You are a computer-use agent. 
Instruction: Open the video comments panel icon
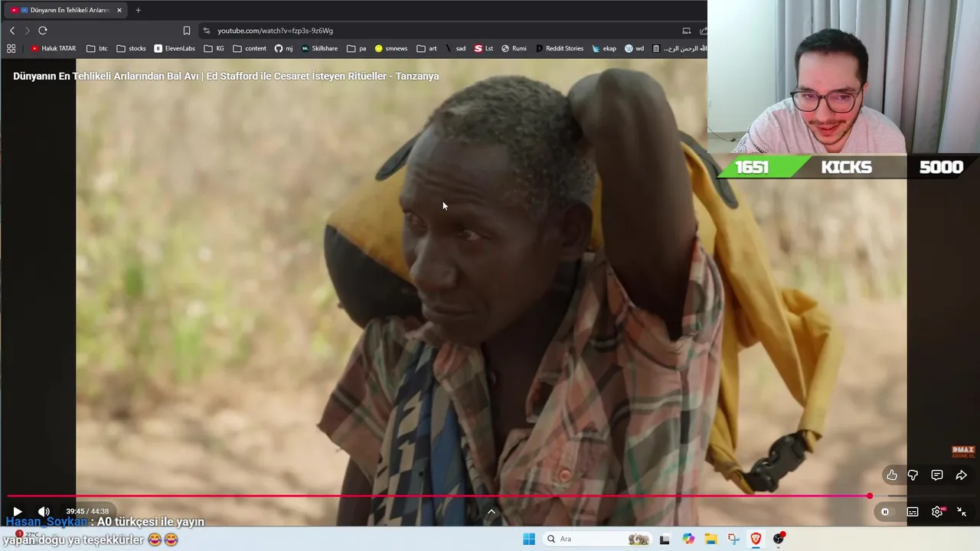pos(936,475)
